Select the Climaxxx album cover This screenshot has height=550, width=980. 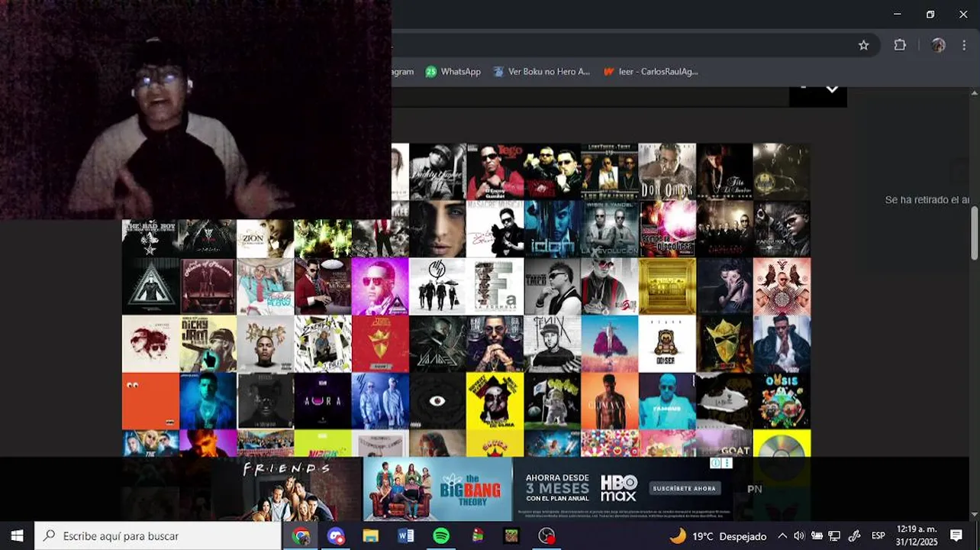(x=610, y=401)
